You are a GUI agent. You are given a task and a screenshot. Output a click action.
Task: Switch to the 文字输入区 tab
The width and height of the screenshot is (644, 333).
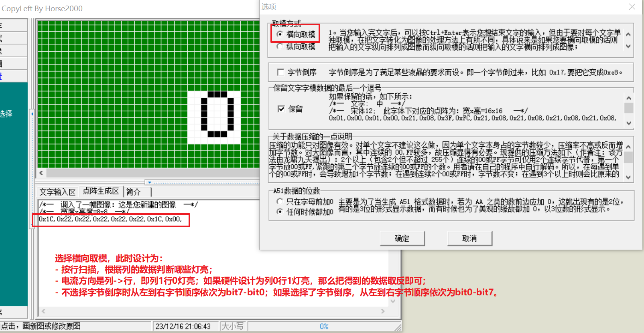[57, 192]
